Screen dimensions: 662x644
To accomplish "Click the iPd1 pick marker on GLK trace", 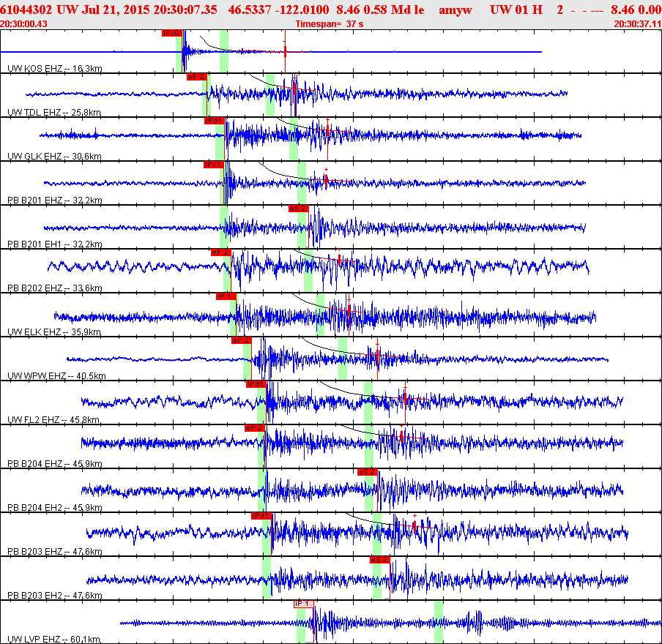I will click(215, 121).
